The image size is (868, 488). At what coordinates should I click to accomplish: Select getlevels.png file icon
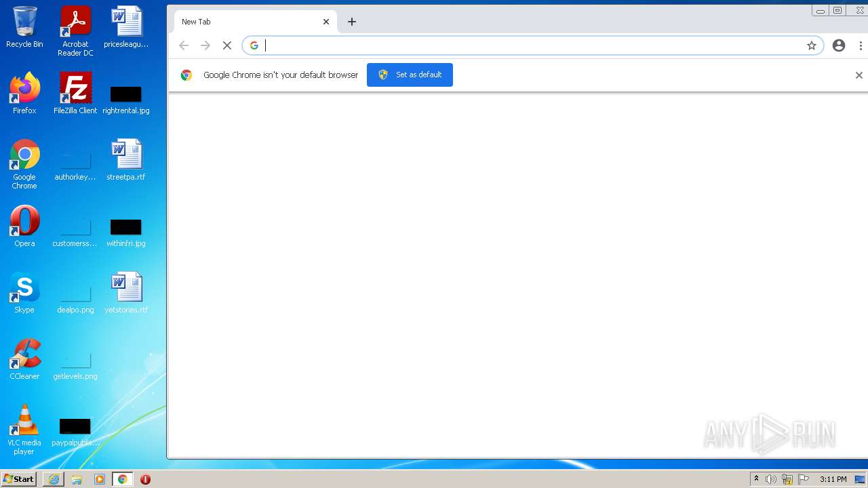pos(75,365)
